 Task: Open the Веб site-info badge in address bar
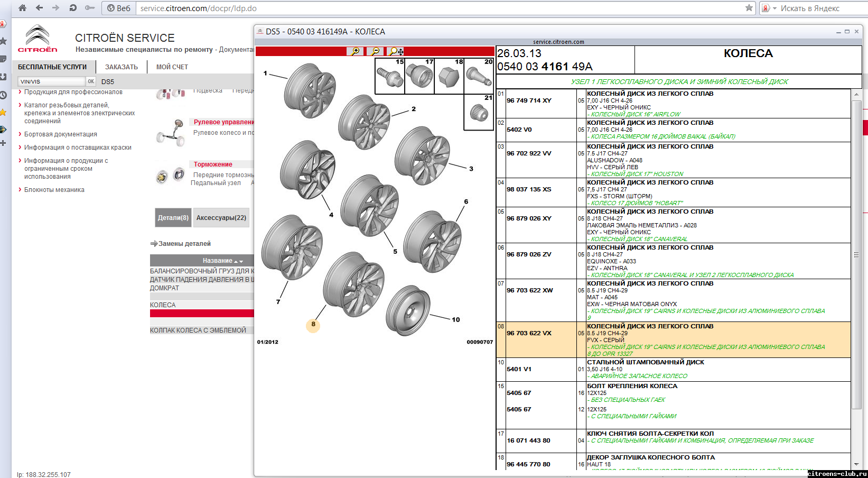pos(119,8)
